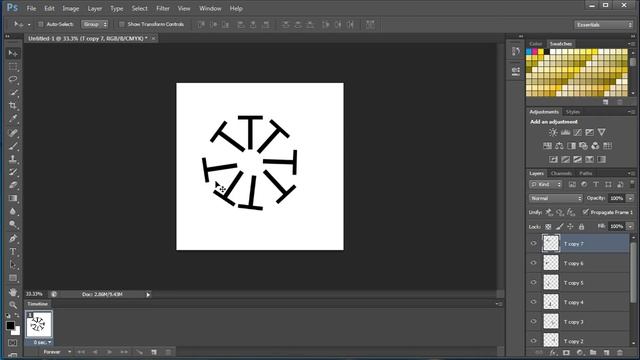This screenshot has height=360, width=640.
Task: Select the Move tool
Action: tap(13, 53)
